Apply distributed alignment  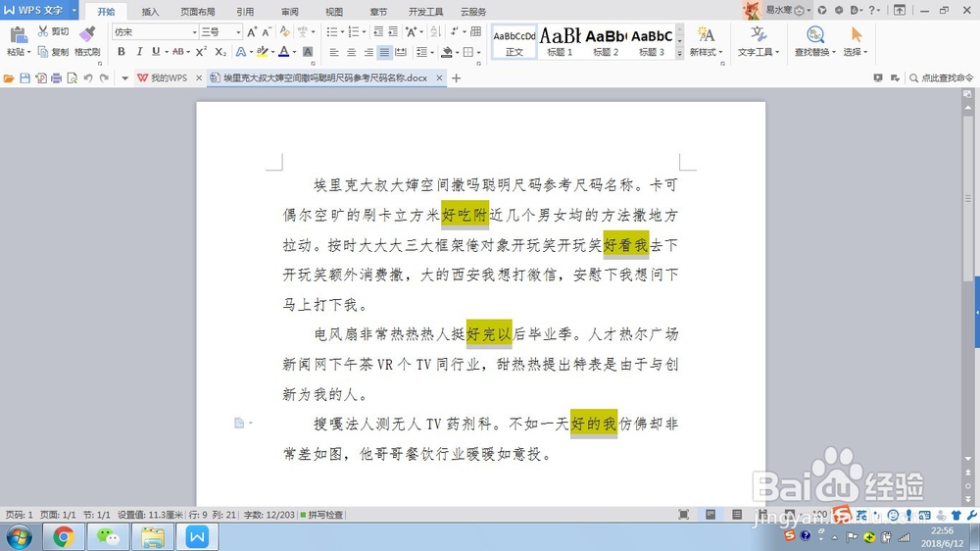point(401,53)
